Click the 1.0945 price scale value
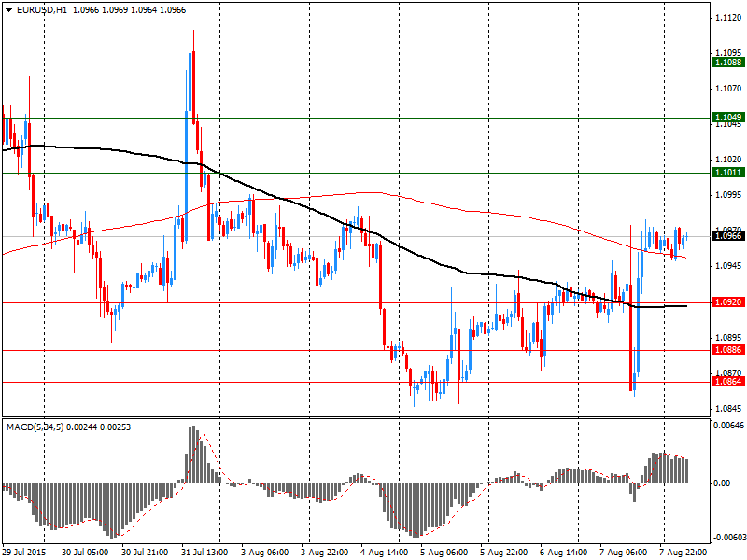 pyautogui.click(x=728, y=266)
